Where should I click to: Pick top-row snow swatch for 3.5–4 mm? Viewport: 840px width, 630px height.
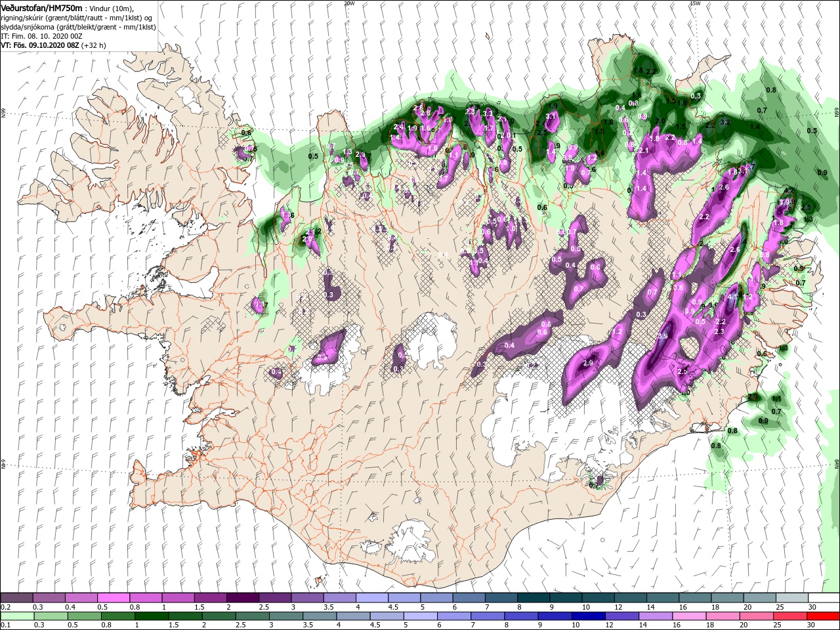[339, 598]
